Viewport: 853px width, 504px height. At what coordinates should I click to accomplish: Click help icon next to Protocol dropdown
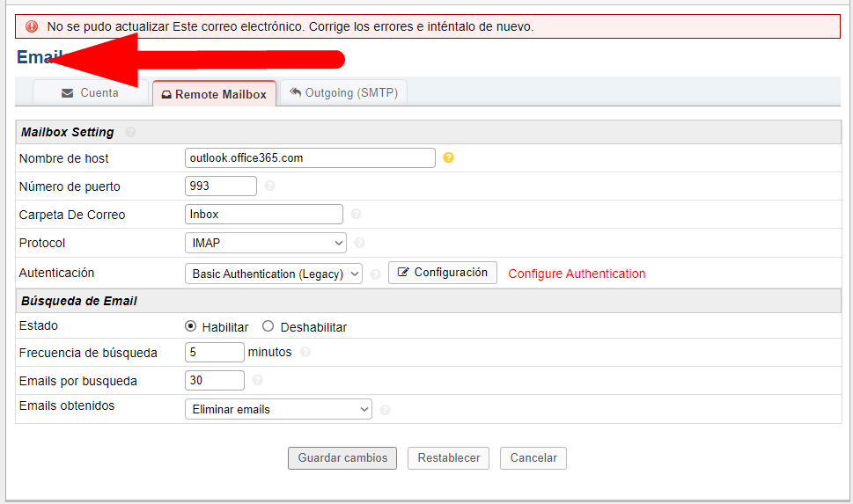click(359, 244)
